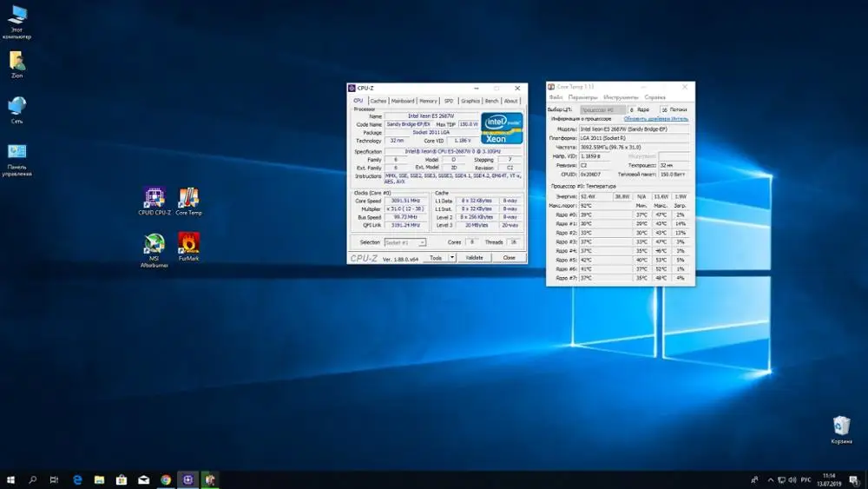This screenshot has height=489, width=868.
Task: Open the Tools dropdown arrow in CPU-Z
Action: 452,258
